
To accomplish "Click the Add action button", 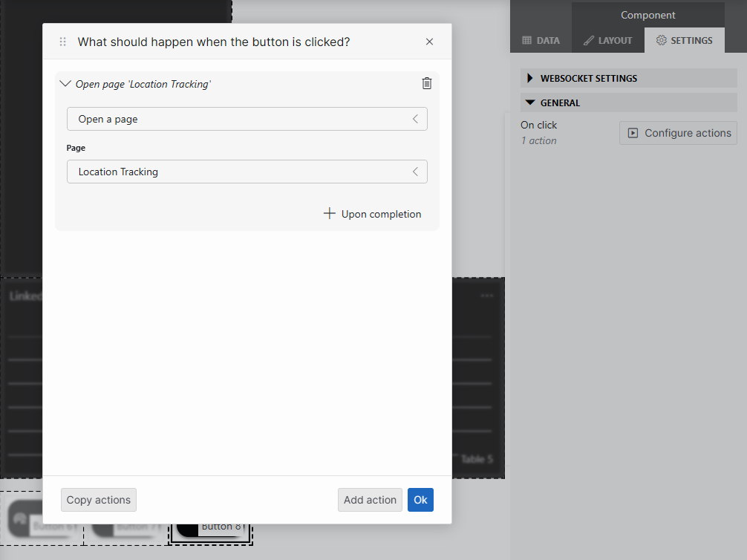I will click(x=370, y=500).
